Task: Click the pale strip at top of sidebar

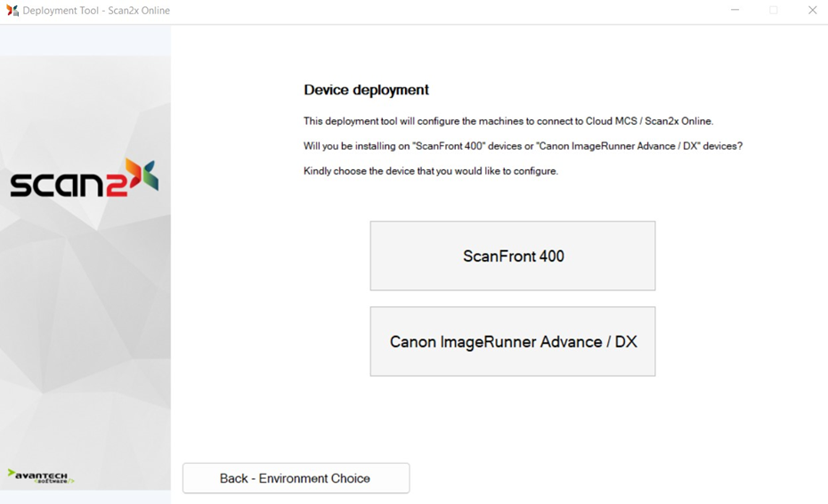Action: (x=85, y=40)
